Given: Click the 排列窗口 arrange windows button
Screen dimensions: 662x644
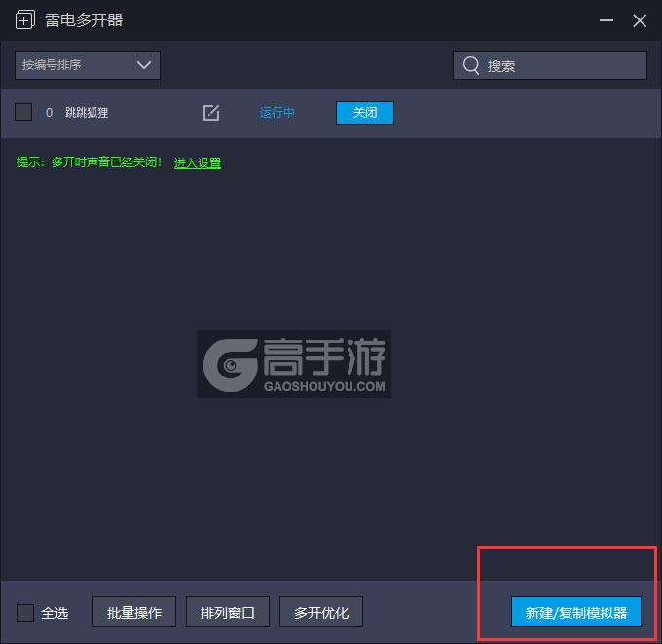Looking at the screenshot, I should coord(228,612).
